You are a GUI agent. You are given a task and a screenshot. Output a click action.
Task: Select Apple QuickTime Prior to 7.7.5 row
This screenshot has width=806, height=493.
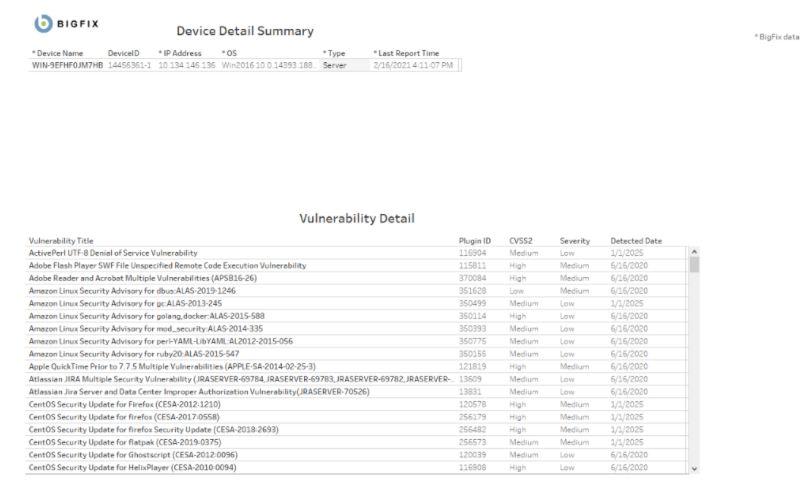pos(356,367)
